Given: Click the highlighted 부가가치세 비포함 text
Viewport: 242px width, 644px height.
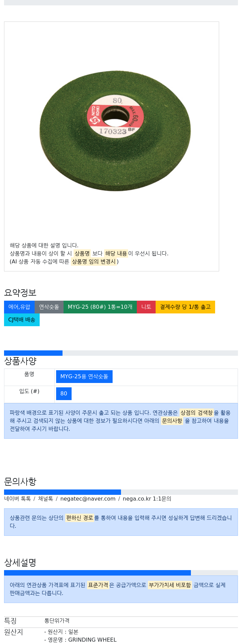Looking at the screenshot, I should [x=170, y=585].
